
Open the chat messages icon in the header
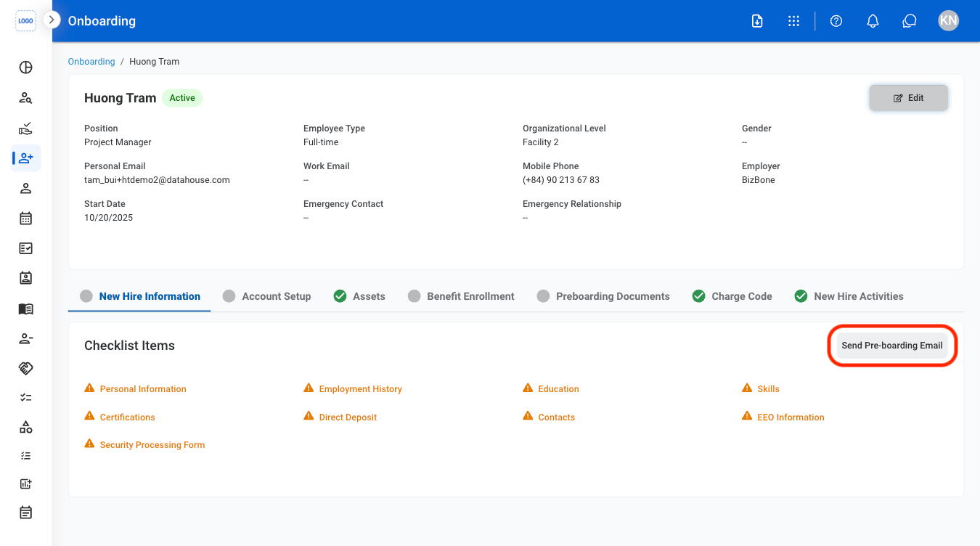(x=910, y=21)
